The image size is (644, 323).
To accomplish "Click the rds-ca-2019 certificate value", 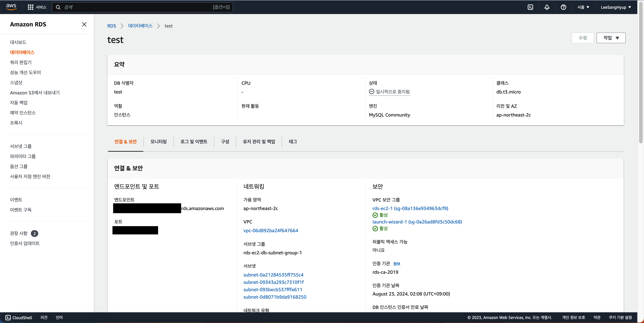I will click(x=385, y=272).
